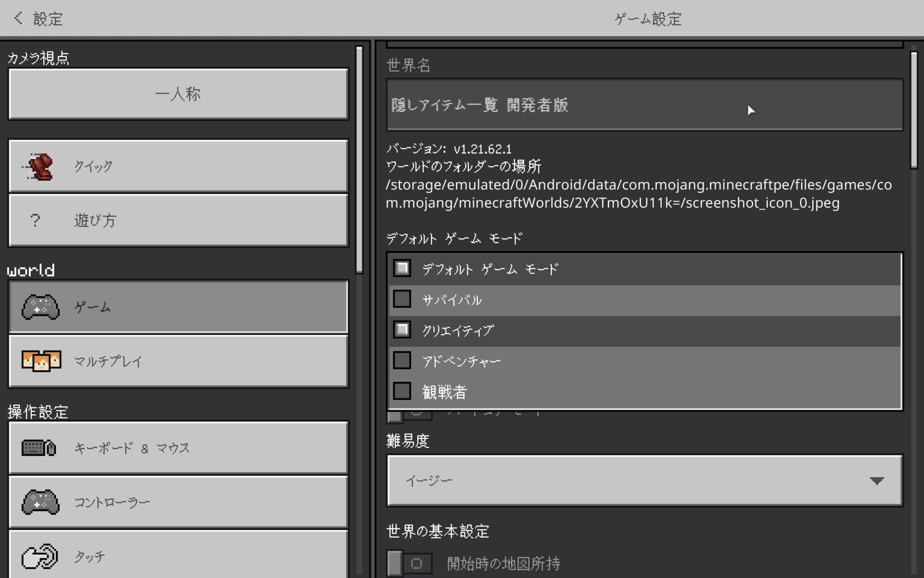Check the クリエイティブ mode checkbox

[x=402, y=330]
